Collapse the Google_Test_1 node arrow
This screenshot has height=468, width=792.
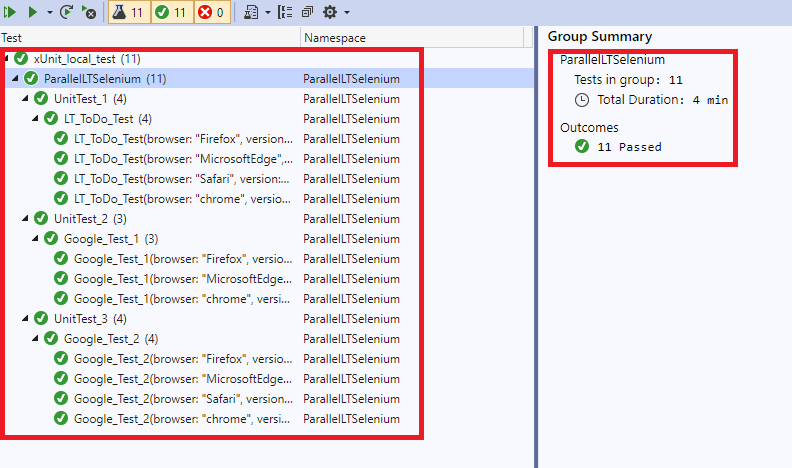tap(36, 239)
